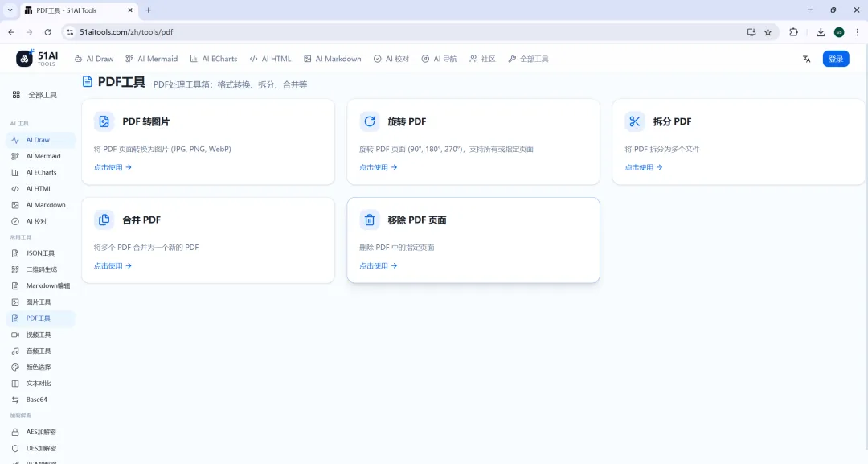View site information icon in address bar
868x464 pixels.
70,32
